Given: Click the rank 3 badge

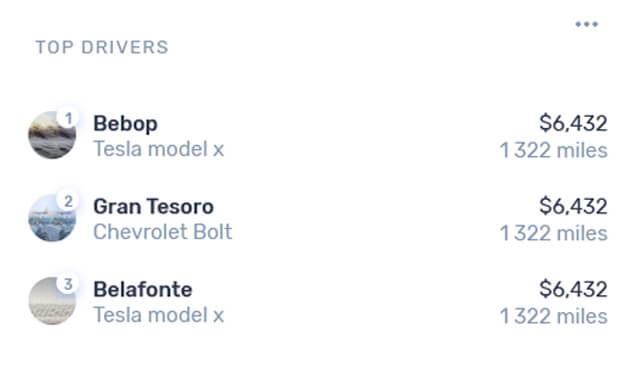Looking at the screenshot, I should [x=68, y=284].
